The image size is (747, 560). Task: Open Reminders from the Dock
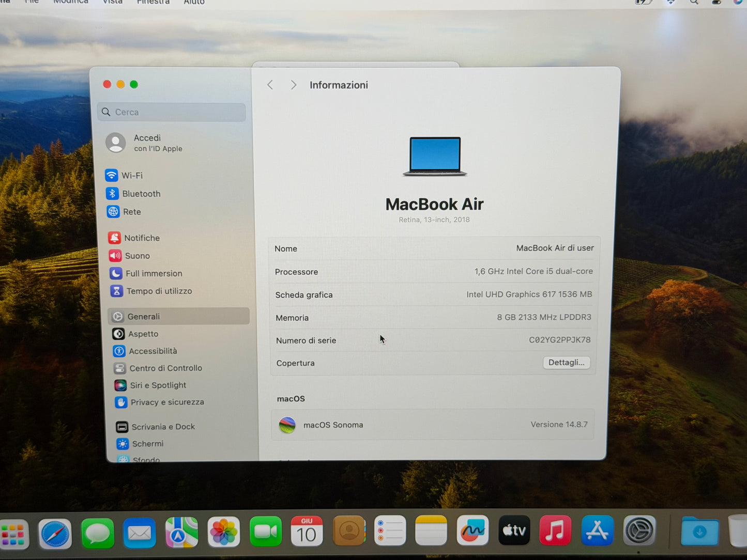click(390, 530)
